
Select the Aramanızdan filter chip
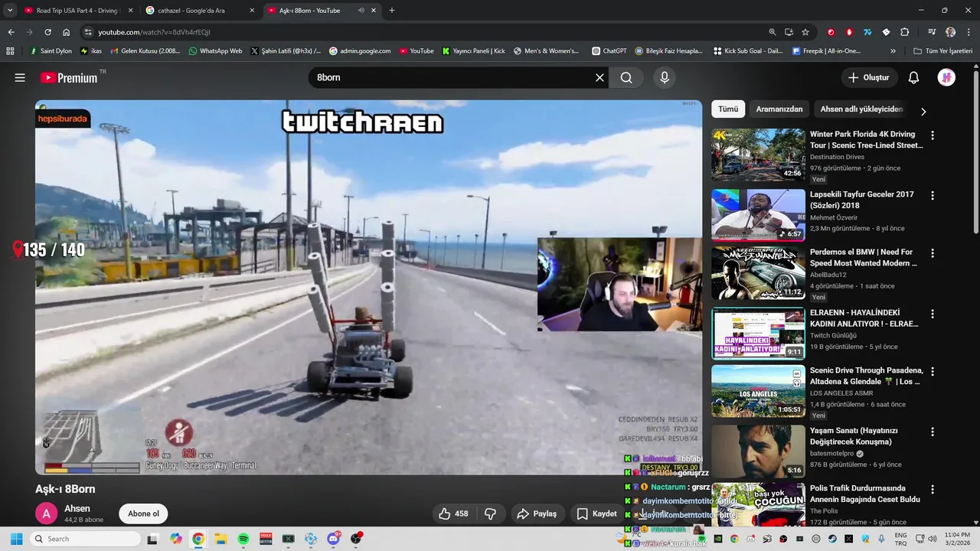(779, 109)
